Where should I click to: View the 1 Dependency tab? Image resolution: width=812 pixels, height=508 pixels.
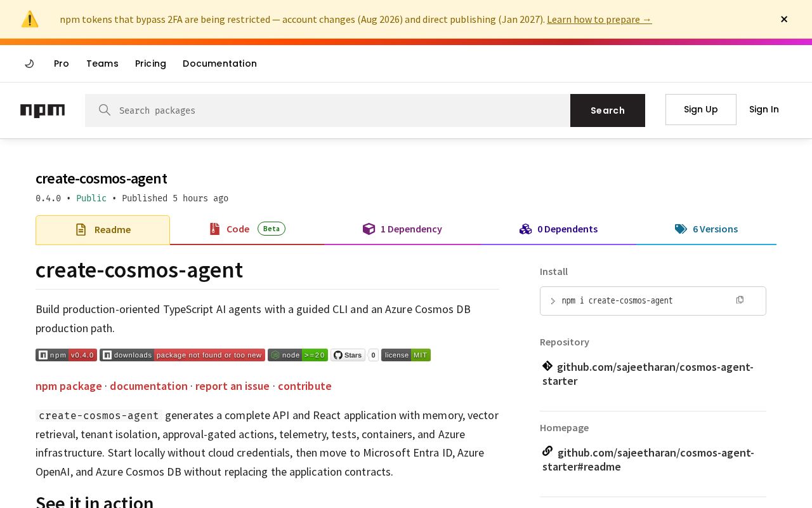click(402, 229)
